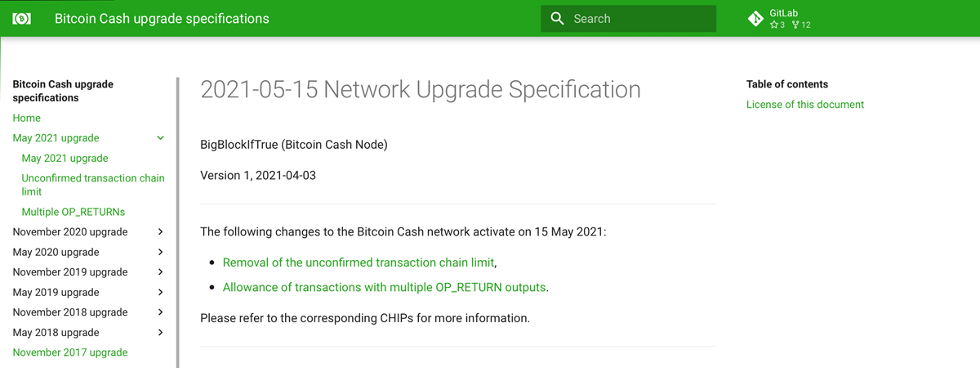
Task: Click into the Search input field
Action: tap(629, 19)
